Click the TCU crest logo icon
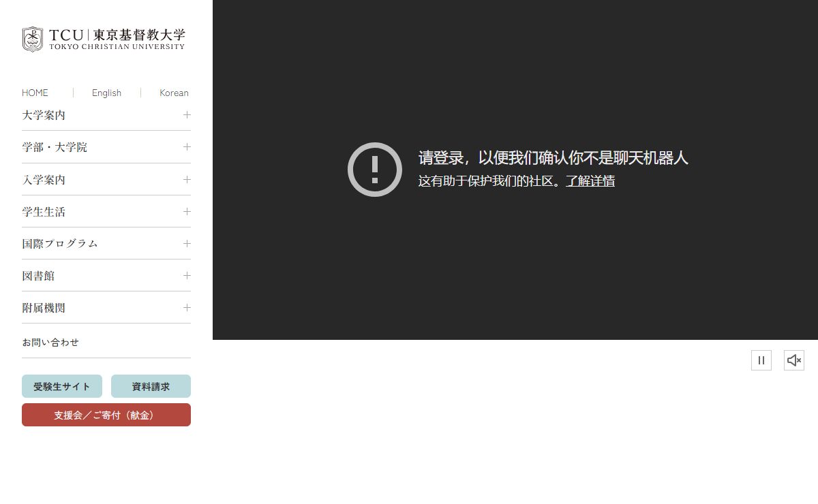 [x=32, y=39]
